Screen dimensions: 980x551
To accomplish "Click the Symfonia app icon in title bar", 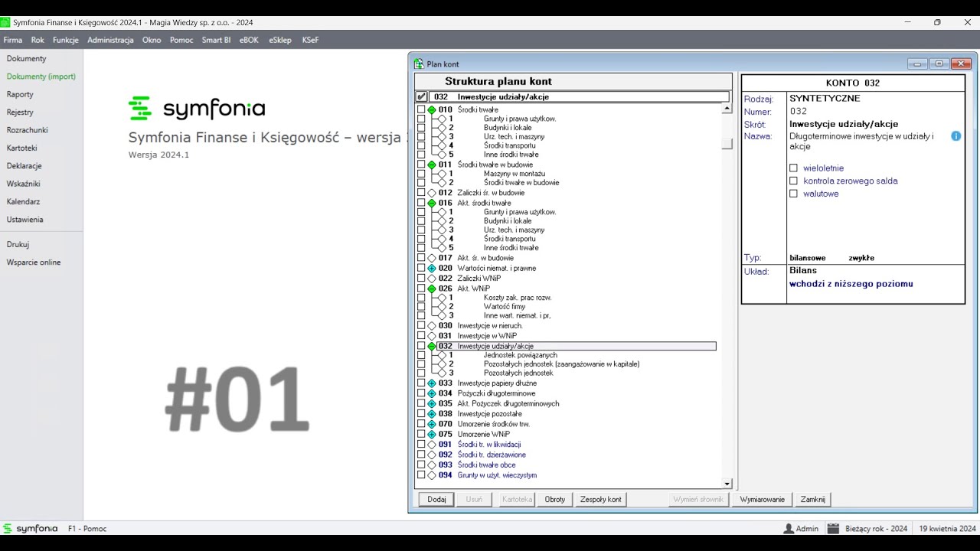I will 5,23.
